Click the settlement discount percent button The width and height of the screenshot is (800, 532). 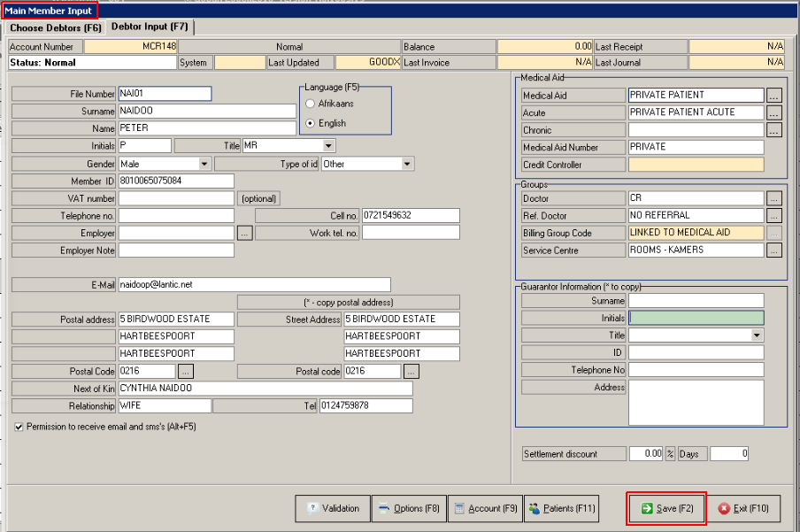[x=670, y=454]
